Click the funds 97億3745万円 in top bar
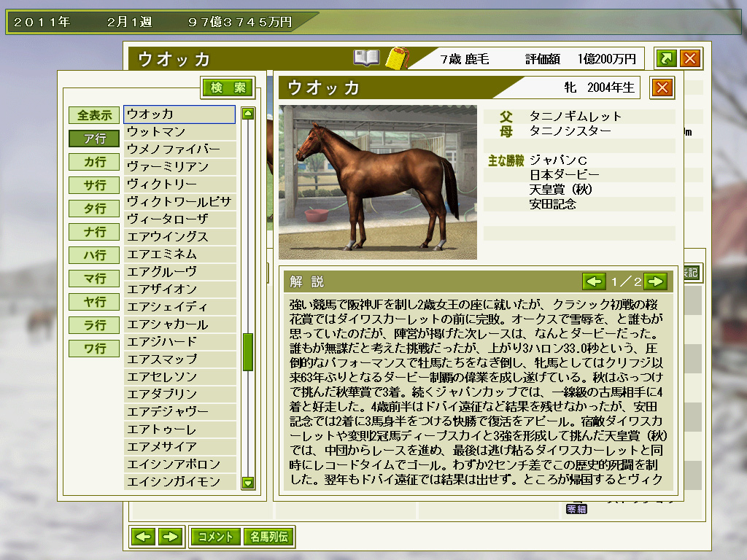This screenshot has height=560, width=747. (240, 23)
